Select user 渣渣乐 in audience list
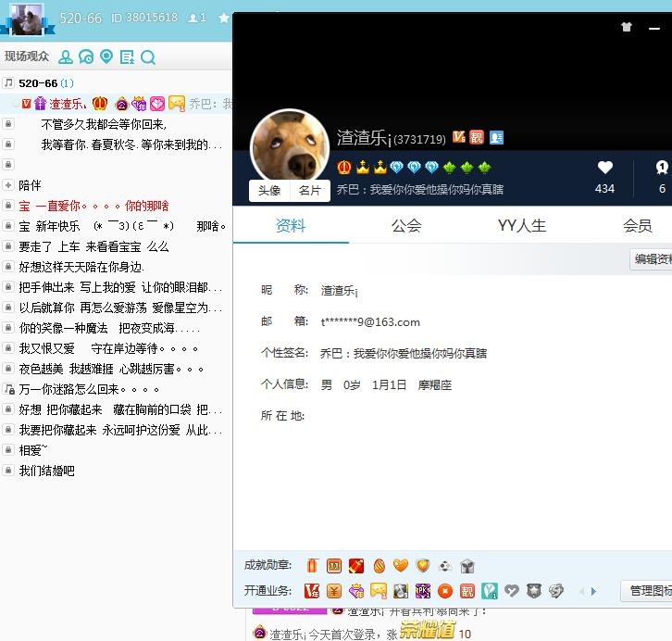The height and width of the screenshot is (641, 672). pos(116,104)
